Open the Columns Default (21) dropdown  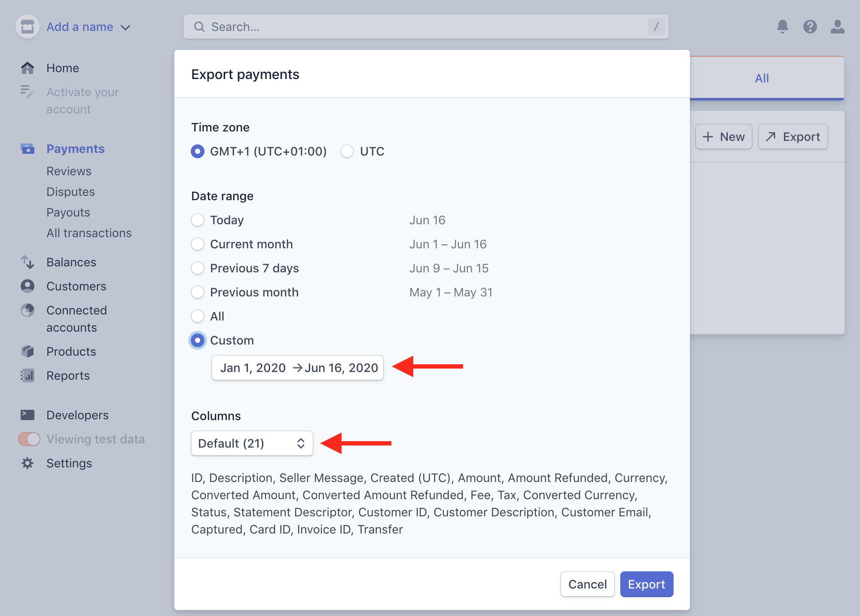tap(252, 443)
